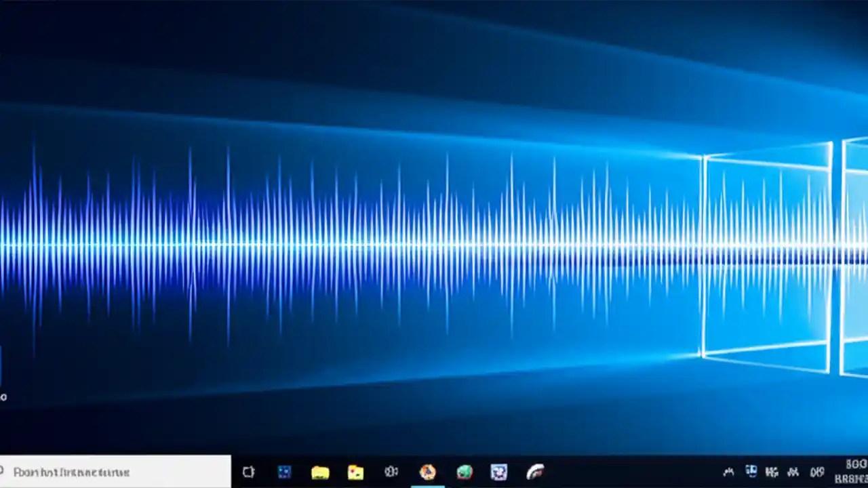
Task: Open the blue square app beside Task View
Action: tap(285, 471)
